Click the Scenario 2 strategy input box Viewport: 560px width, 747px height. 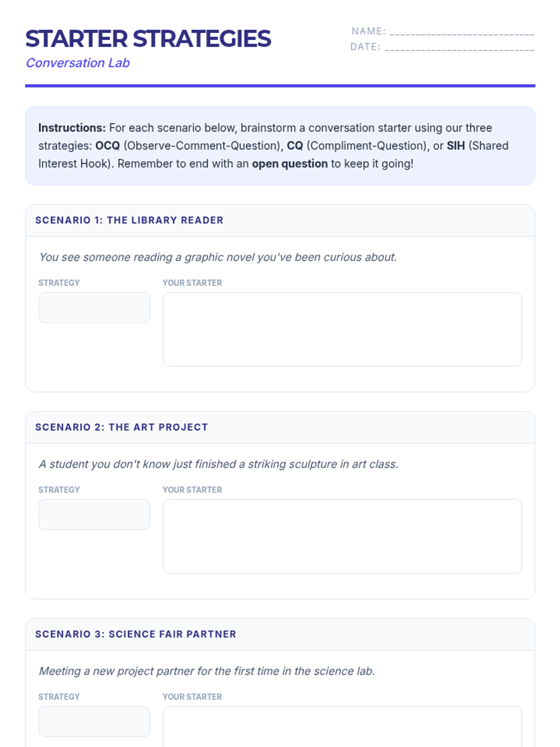coord(94,514)
